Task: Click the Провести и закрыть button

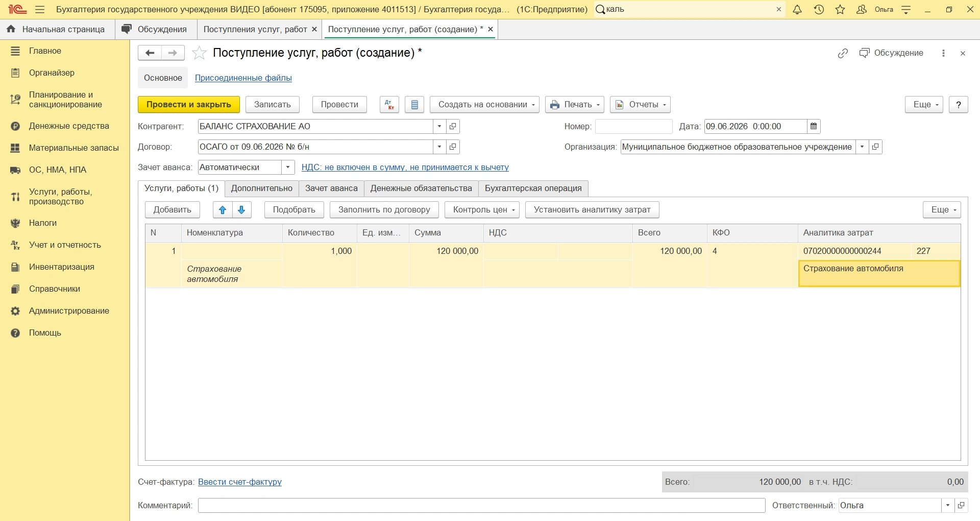Action: click(189, 105)
